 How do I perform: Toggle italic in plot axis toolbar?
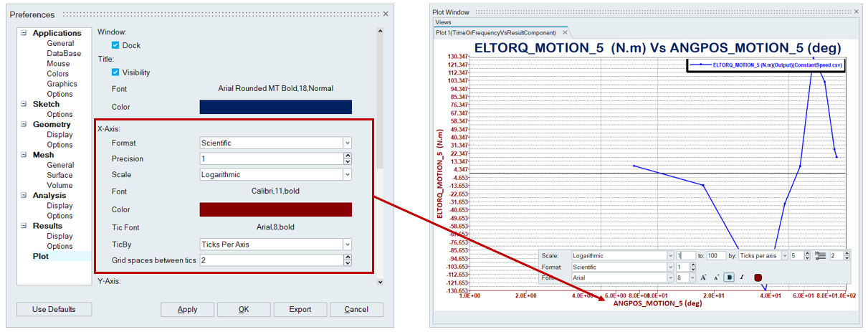click(x=742, y=277)
